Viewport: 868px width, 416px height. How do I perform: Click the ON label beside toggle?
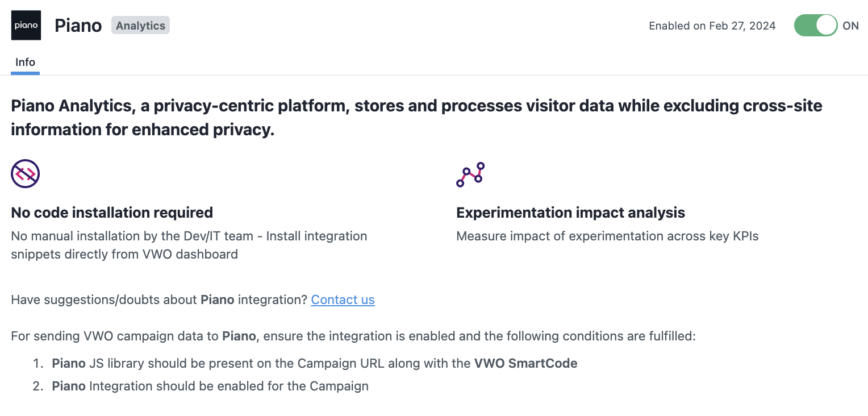pyautogui.click(x=850, y=26)
